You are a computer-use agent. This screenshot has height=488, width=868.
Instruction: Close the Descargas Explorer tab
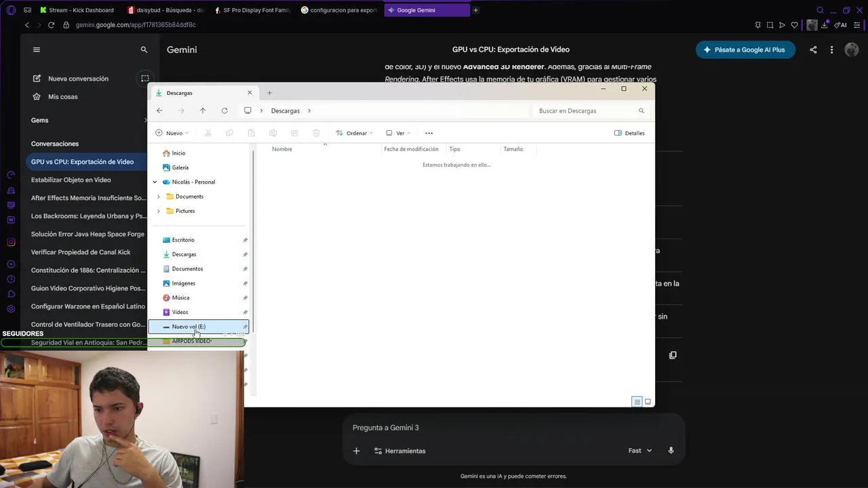point(250,93)
